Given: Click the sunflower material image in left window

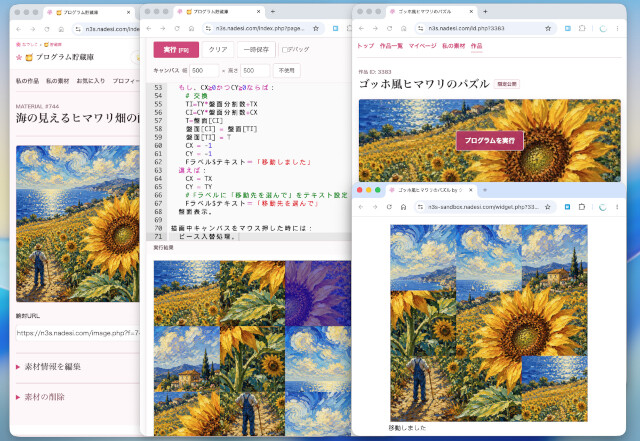Looking at the screenshot, I should 78,223.
